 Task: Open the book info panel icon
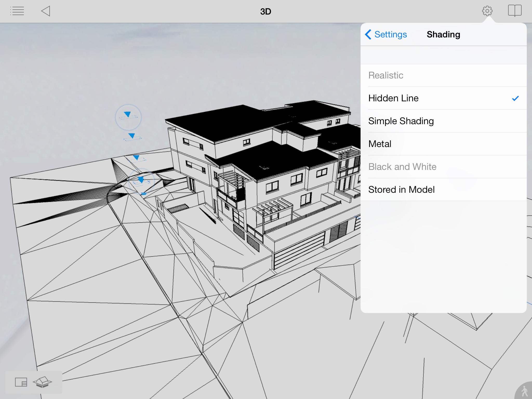coord(515,11)
